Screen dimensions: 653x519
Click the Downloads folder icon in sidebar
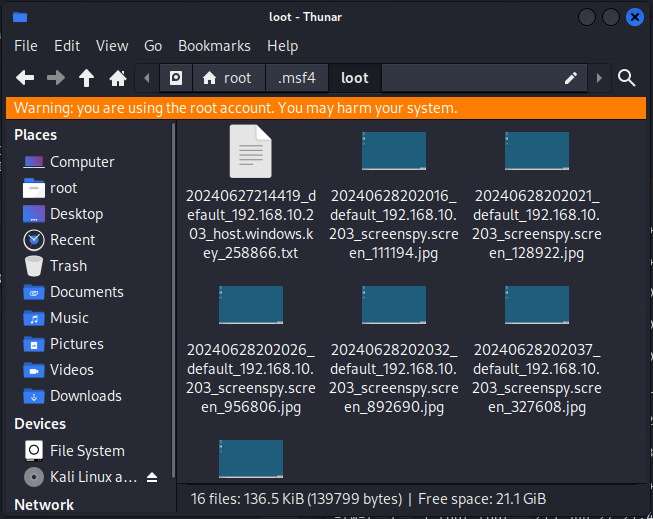pos(34,396)
